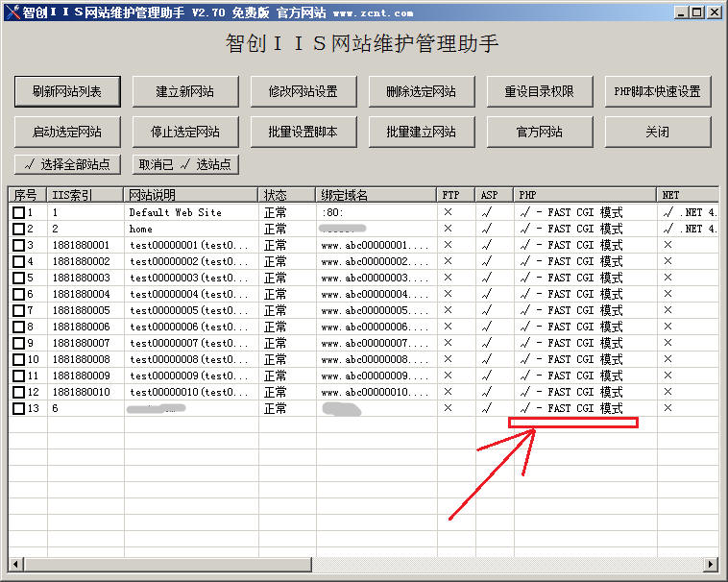The image size is (728, 582).
Task: Click FTP cross mark in row 1
Action: (448, 212)
